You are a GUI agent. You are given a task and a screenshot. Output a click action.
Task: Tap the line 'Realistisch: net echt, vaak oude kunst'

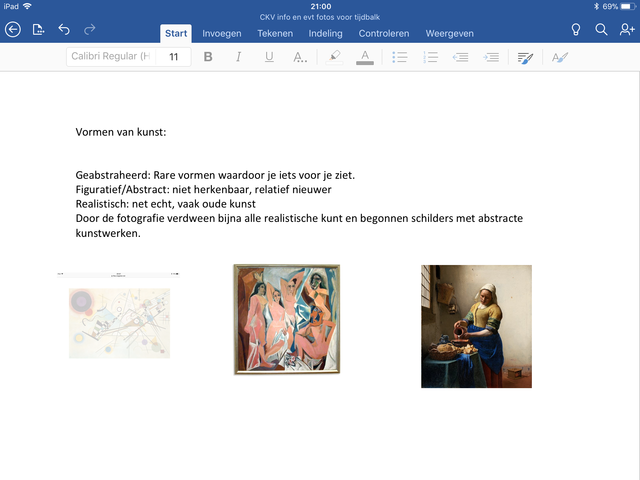165,204
